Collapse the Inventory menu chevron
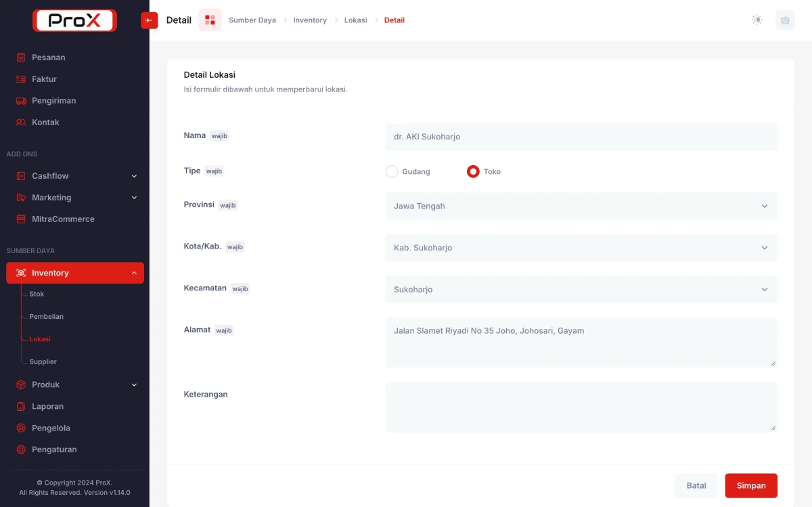 click(x=134, y=273)
